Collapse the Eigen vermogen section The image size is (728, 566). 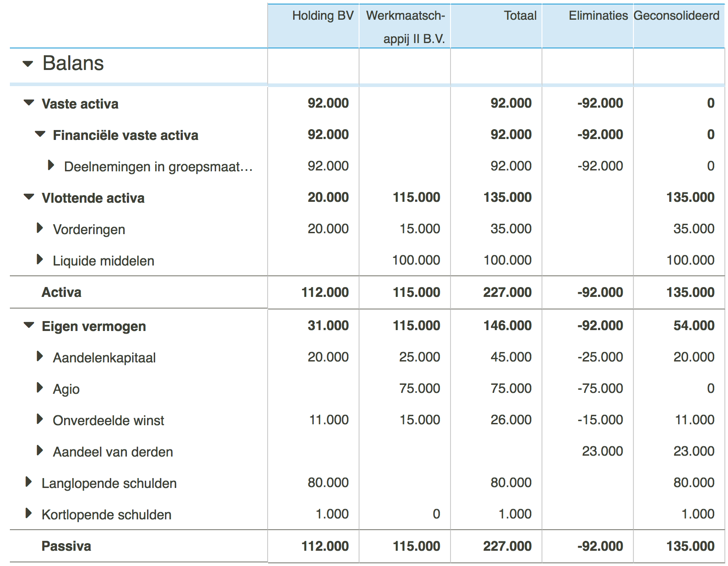point(29,326)
